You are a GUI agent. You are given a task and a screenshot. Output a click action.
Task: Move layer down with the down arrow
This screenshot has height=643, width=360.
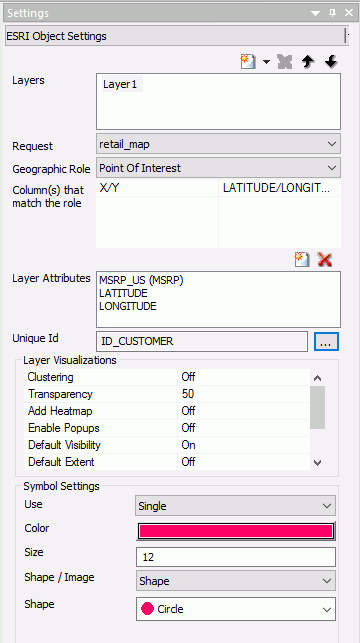tap(331, 62)
